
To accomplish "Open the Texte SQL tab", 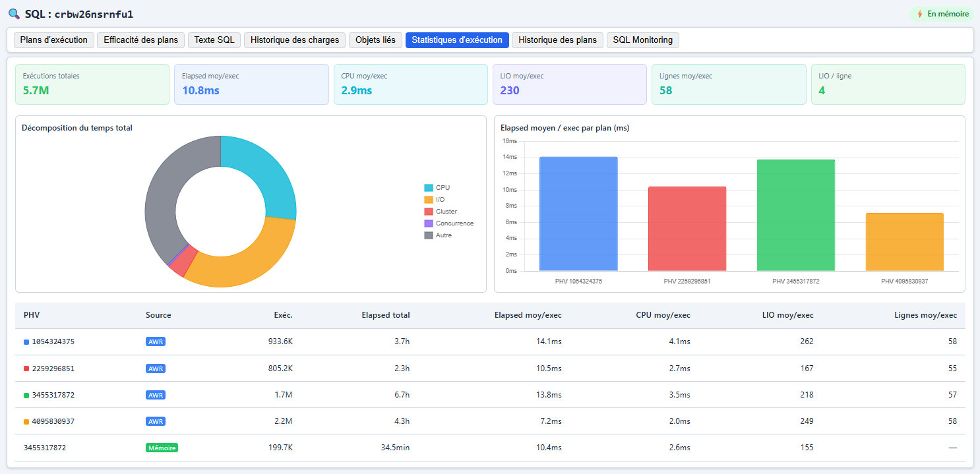I will [x=214, y=40].
